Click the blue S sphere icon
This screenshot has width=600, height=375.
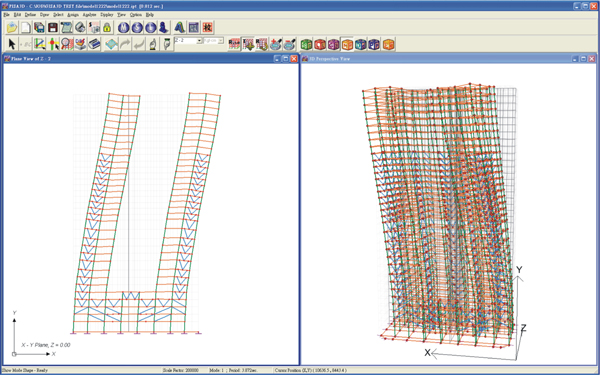[x=137, y=28]
